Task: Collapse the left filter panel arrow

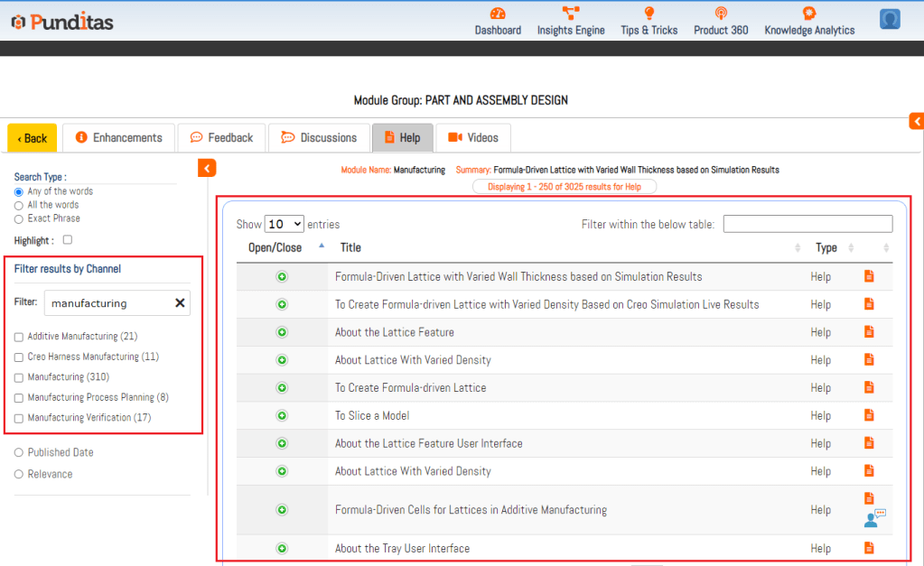Action: point(206,168)
